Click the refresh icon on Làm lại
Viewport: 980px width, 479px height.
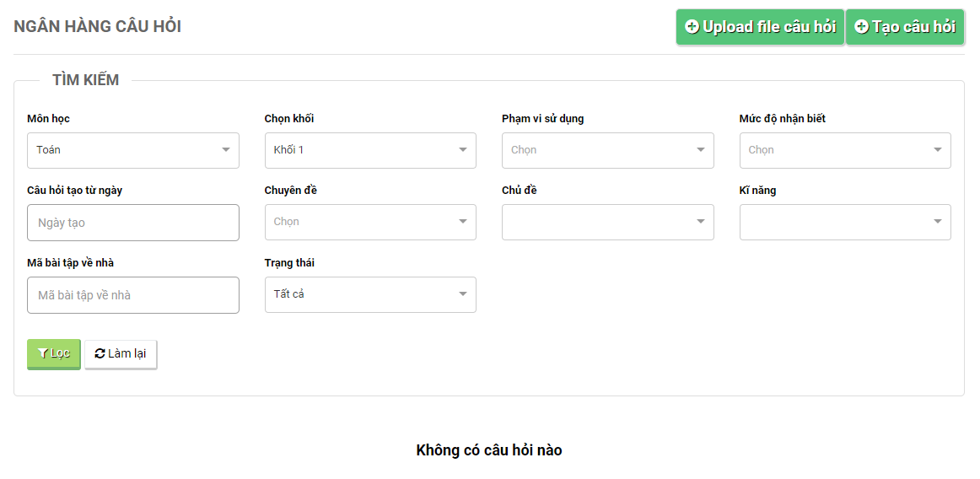tap(100, 353)
